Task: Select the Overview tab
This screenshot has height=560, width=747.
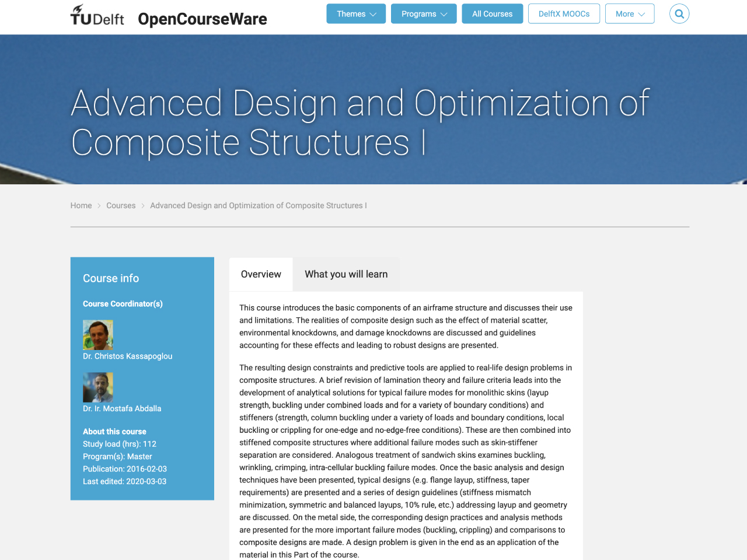Action: pyautogui.click(x=261, y=274)
